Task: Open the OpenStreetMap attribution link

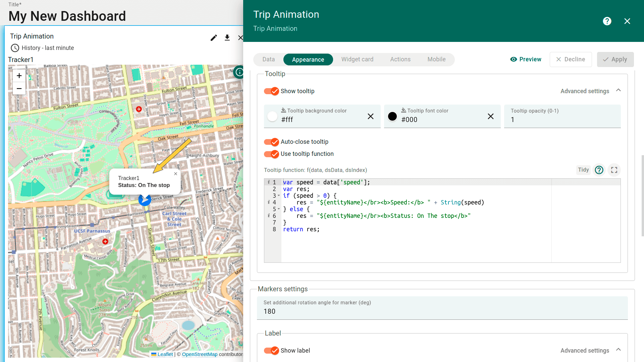Action: point(200,354)
